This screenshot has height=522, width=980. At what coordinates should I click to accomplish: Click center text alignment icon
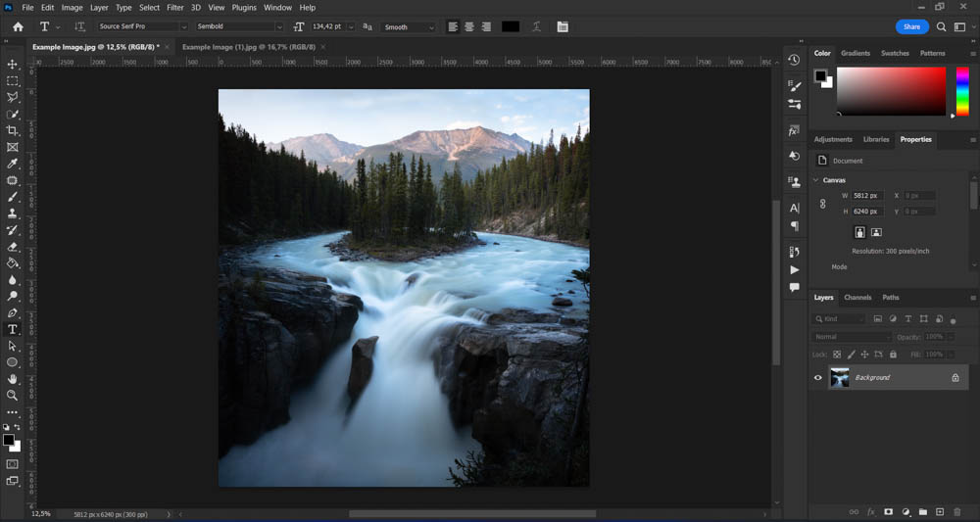[469, 26]
